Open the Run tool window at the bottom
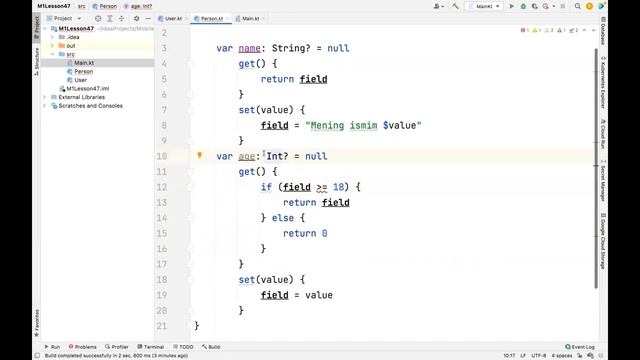 tap(52, 347)
